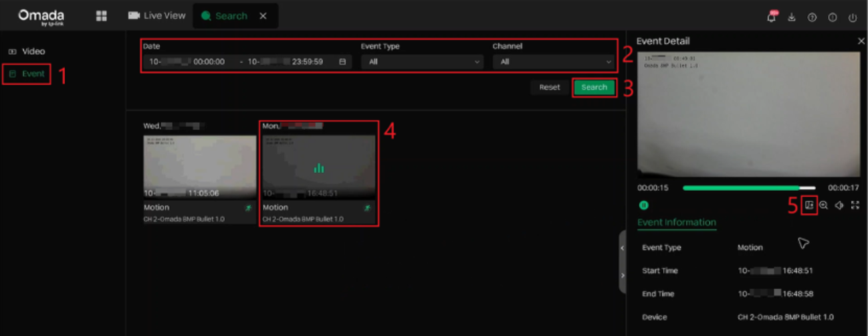Image resolution: width=868 pixels, height=336 pixels.
Task: Click the Event Detail video preview
Action: pos(748,113)
